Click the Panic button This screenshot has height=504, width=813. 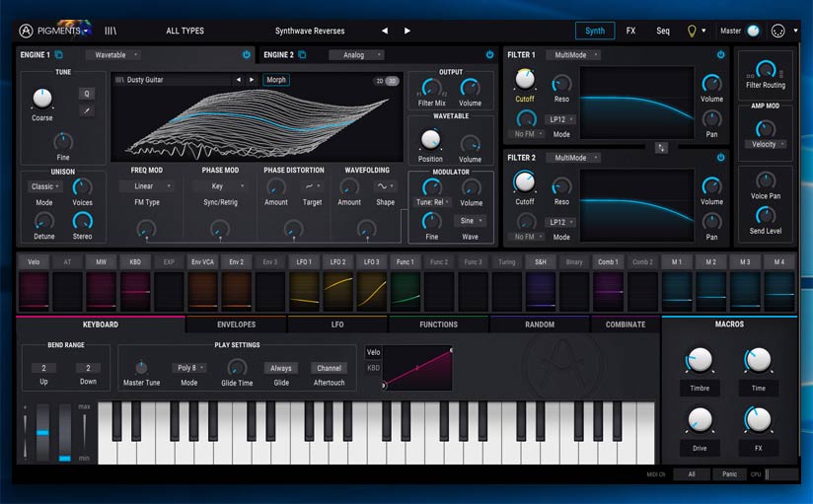[x=729, y=474]
